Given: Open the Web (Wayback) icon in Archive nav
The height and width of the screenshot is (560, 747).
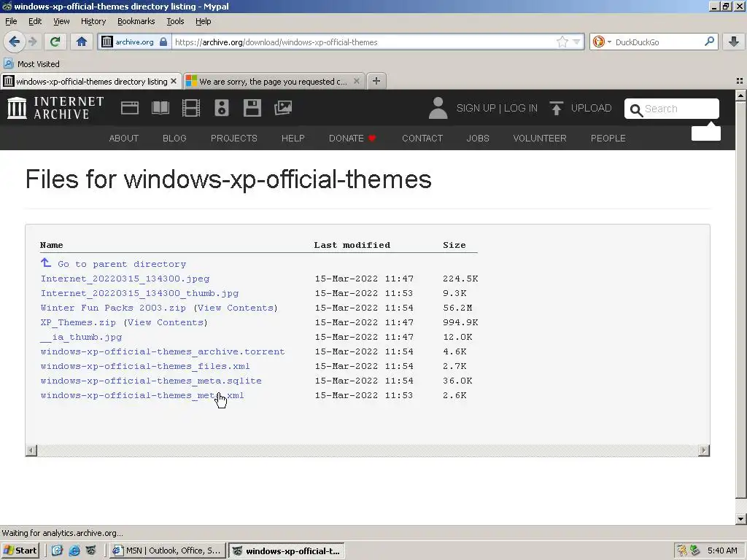Looking at the screenshot, I should point(130,108).
